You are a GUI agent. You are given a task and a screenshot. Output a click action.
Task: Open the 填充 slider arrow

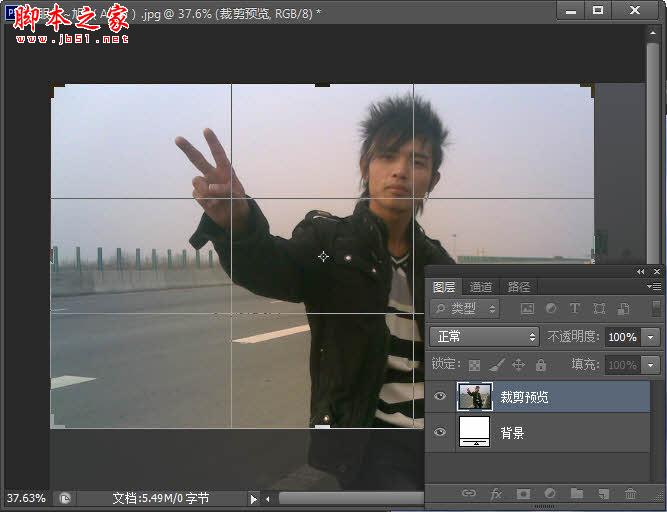pyautogui.click(x=650, y=365)
